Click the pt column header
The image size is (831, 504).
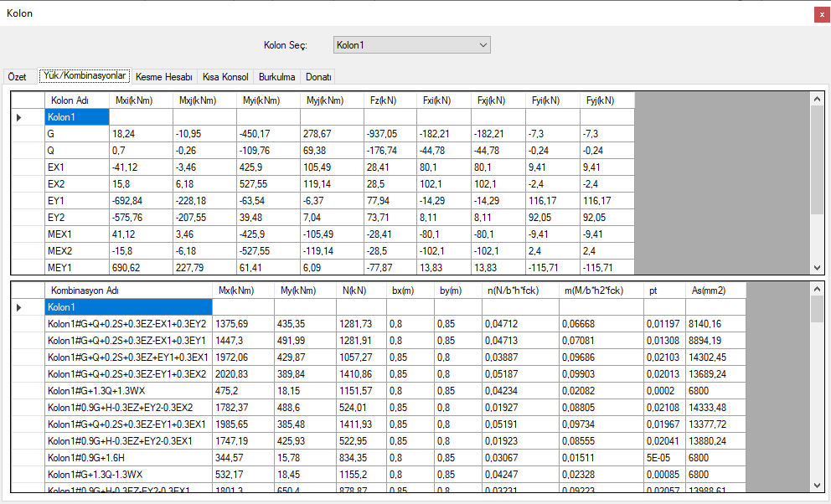[664, 291]
